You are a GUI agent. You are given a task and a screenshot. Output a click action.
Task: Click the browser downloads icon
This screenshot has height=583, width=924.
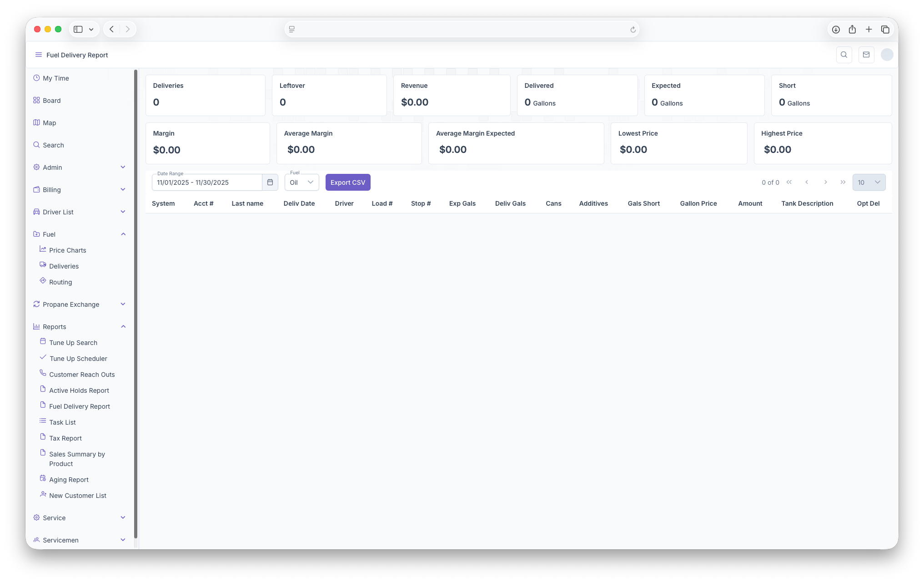pyautogui.click(x=836, y=30)
